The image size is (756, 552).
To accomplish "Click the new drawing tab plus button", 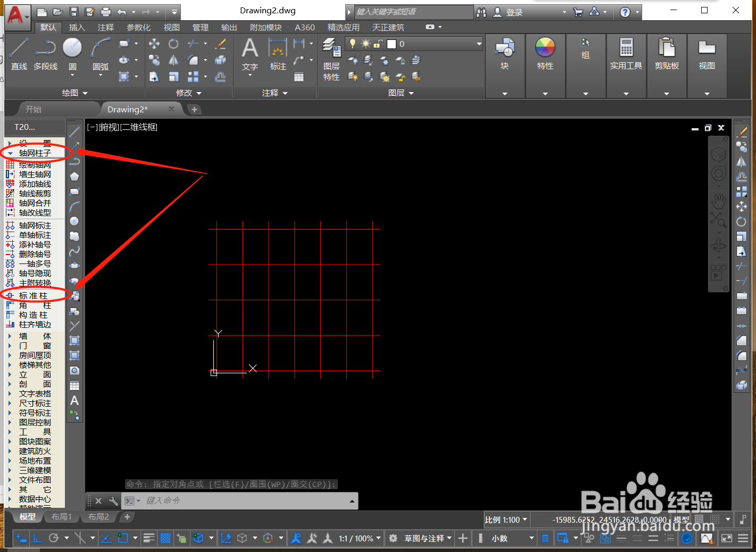I will click(x=194, y=109).
